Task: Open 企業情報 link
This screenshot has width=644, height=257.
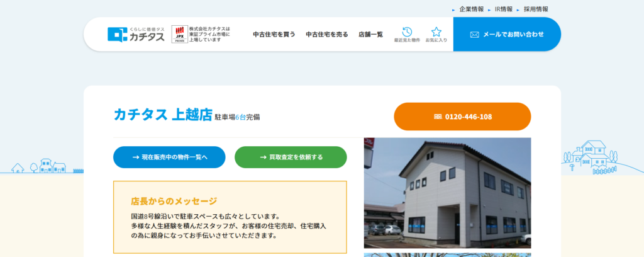Action: 472,9
